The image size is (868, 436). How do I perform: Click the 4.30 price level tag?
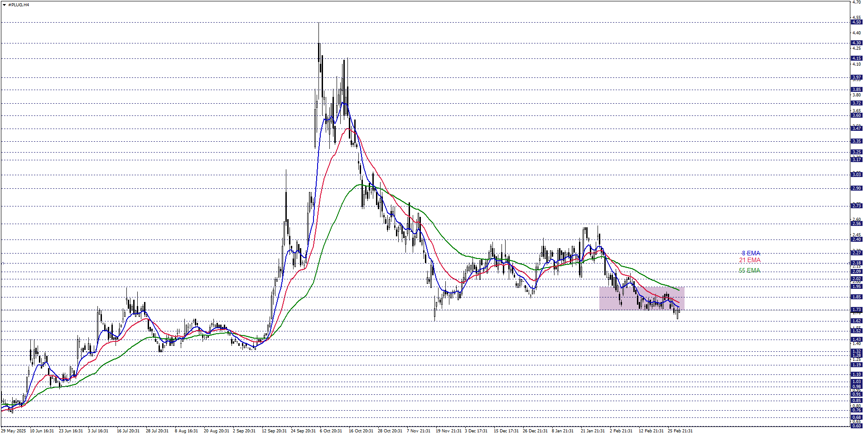tap(856, 43)
